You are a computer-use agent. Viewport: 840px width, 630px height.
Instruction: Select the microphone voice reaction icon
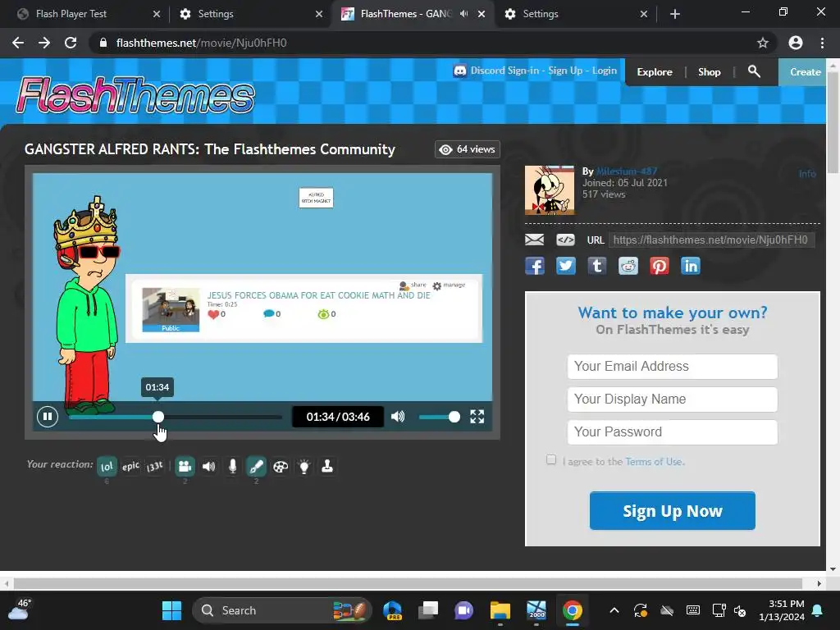point(232,466)
